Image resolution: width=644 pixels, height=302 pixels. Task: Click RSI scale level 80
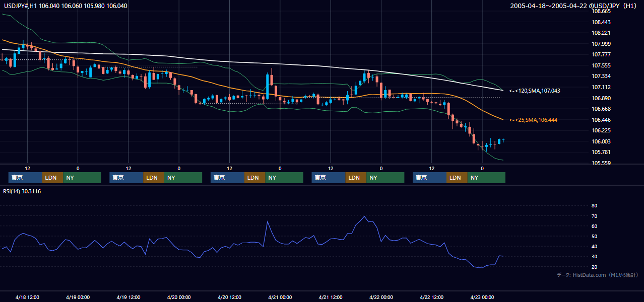point(594,206)
